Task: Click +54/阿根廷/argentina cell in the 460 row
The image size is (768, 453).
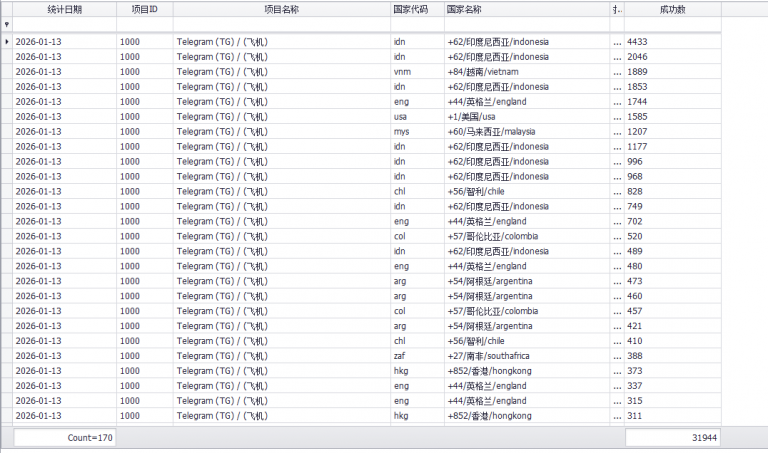Action: point(527,296)
